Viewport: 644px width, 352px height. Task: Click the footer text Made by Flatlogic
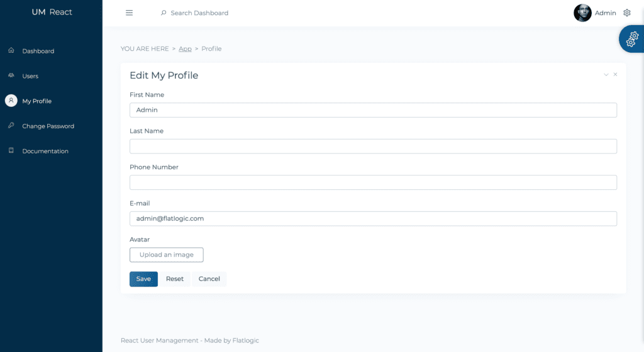(x=231, y=340)
